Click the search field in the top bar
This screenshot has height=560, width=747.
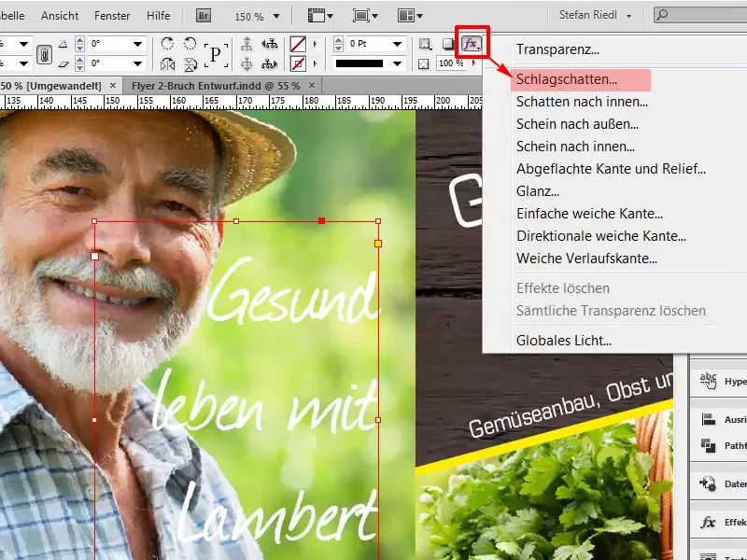tap(700, 15)
